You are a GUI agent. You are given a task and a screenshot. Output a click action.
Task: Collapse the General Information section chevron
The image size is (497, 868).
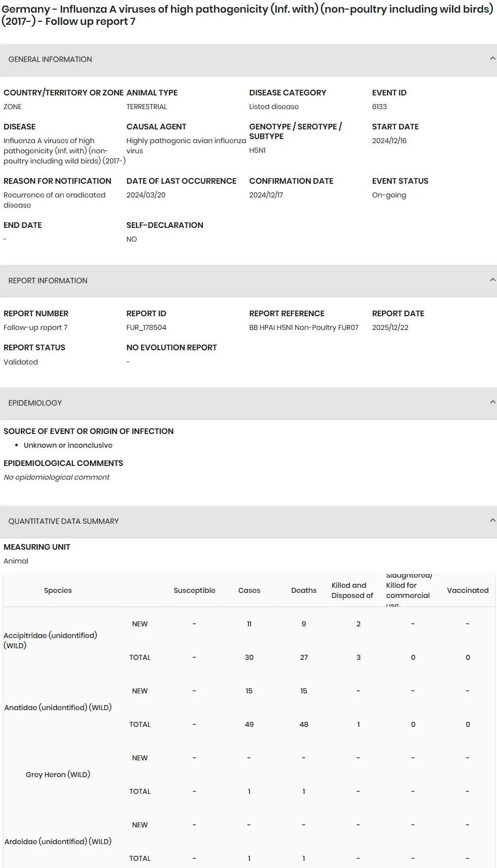[x=492, y=59]
